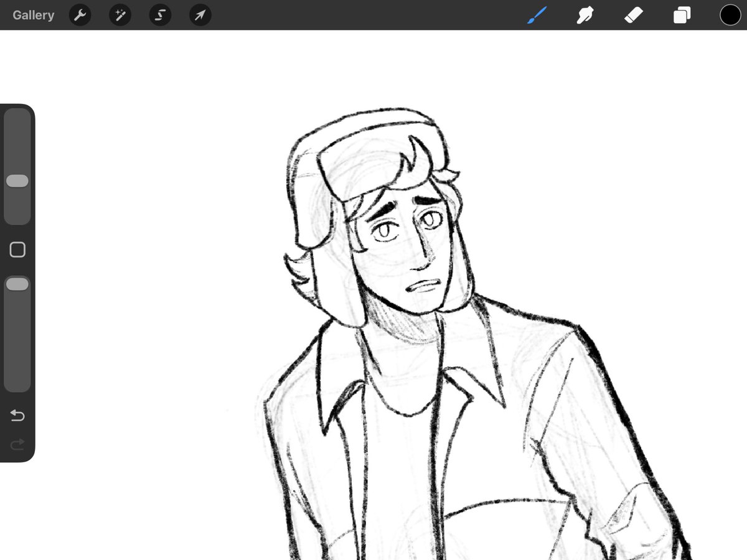Select the Brush tool
Viewport: 747px width, 560px height.
[536, 15]
